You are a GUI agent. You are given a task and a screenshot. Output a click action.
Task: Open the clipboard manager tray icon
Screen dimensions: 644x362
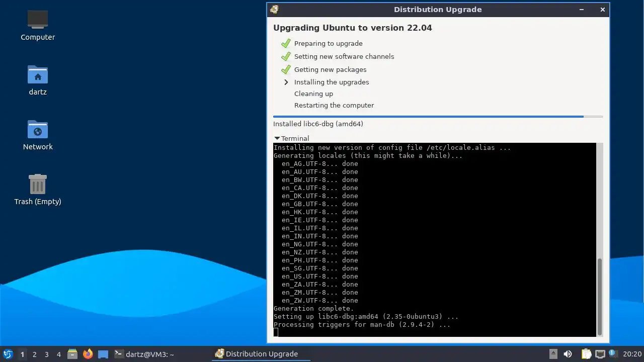tap(586, 354)
